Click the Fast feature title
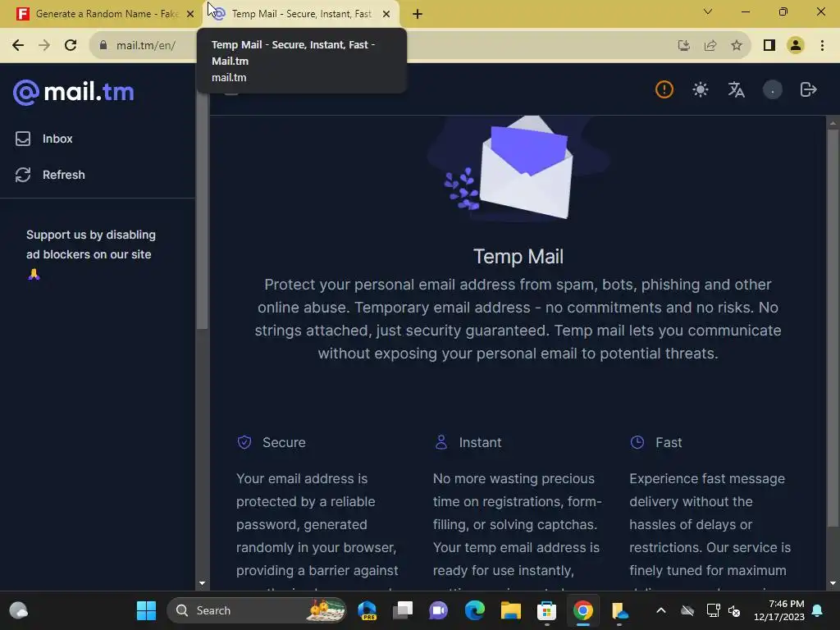 (x=669, y=442)
